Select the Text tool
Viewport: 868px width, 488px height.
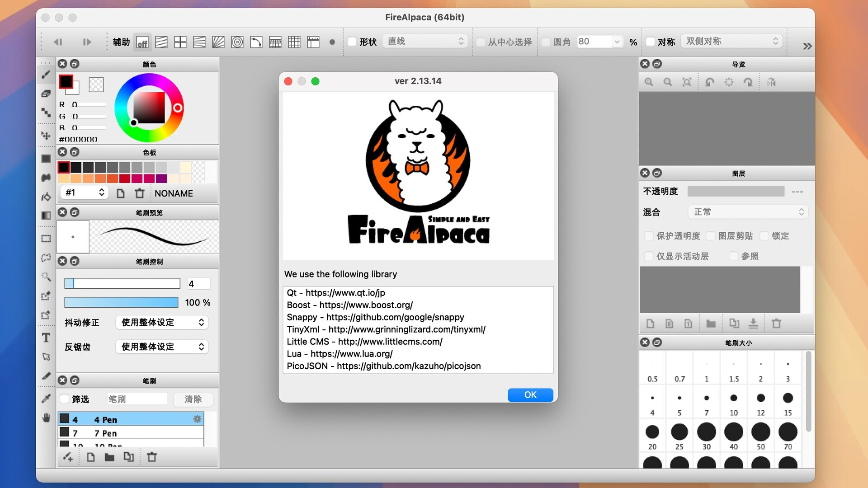[x=46, y=338]
